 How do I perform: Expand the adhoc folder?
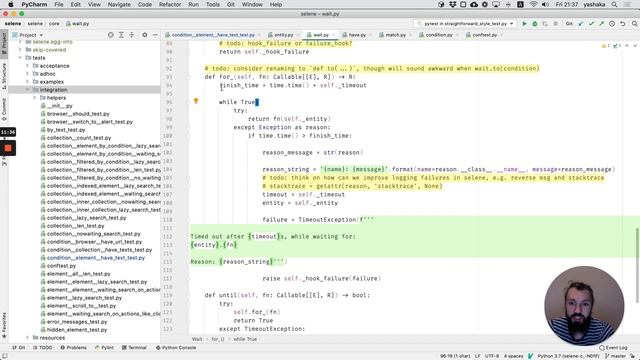pos(28,74)
